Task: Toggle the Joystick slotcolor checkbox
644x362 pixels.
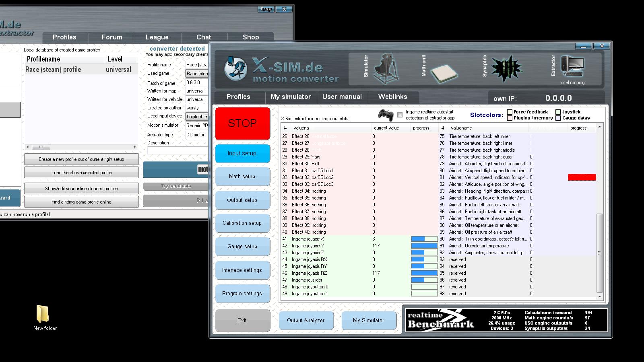Action: tap(558, 112)
